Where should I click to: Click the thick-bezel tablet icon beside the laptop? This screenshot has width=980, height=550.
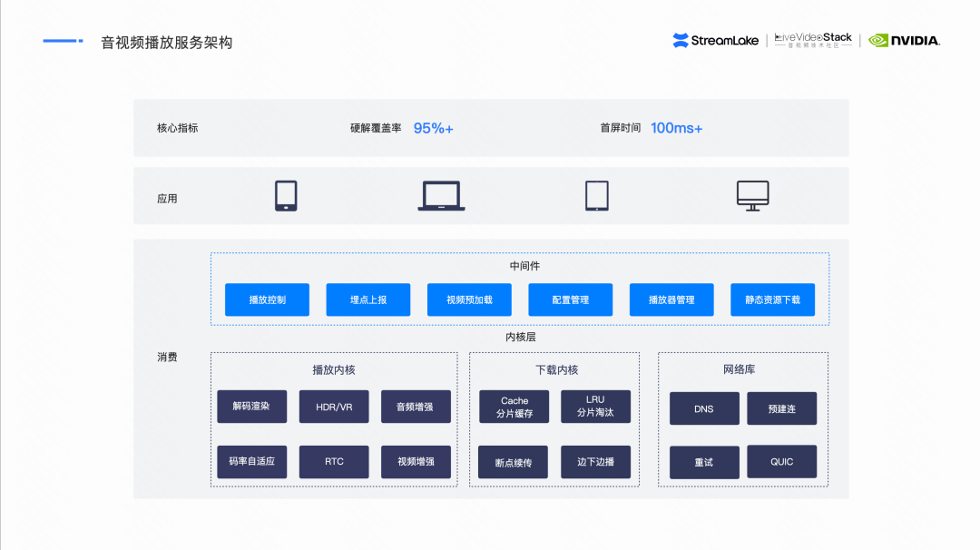[286, 196]
